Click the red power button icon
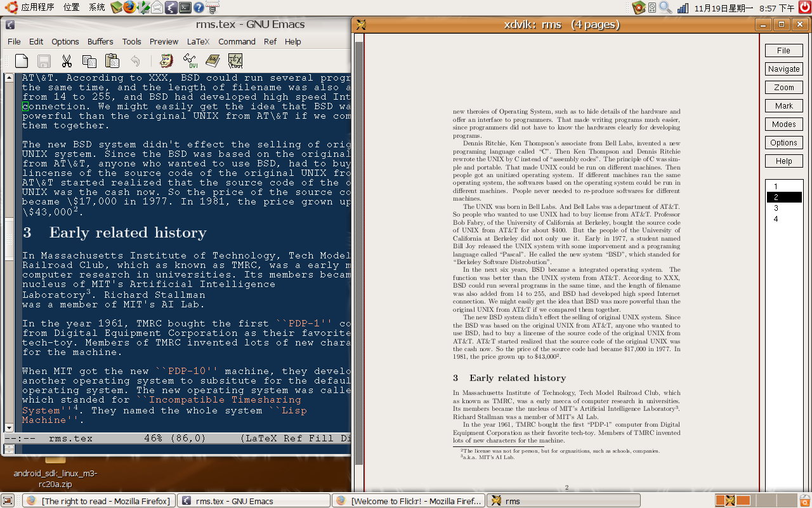 [805, 8]
